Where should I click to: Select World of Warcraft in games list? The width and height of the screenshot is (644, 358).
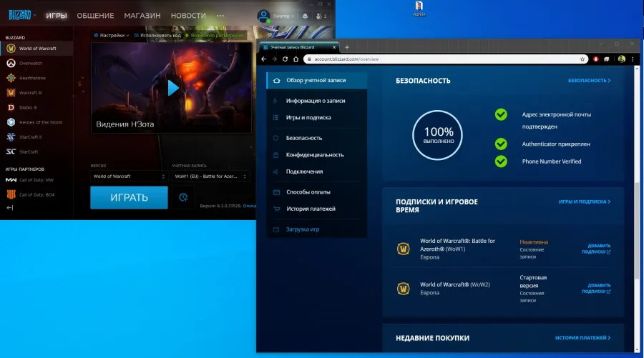(x=37, y=49)
